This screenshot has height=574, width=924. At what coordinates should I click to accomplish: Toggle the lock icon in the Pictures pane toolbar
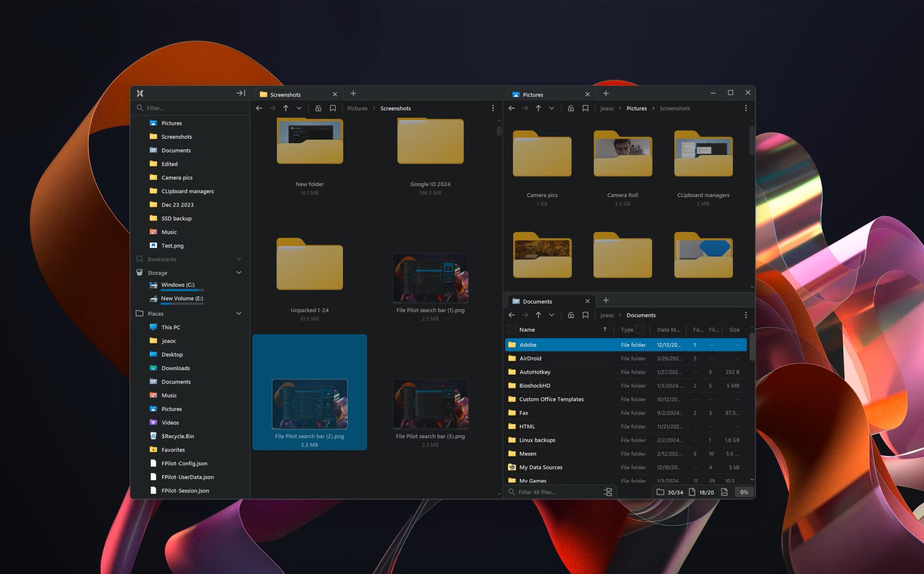(571, 108)
